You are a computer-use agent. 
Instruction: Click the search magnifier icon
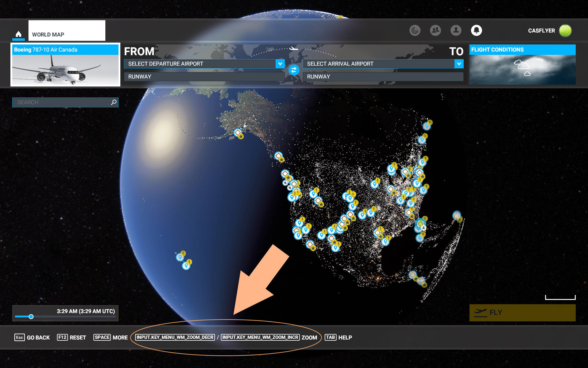pyautogui.click(x=114, y=102)
